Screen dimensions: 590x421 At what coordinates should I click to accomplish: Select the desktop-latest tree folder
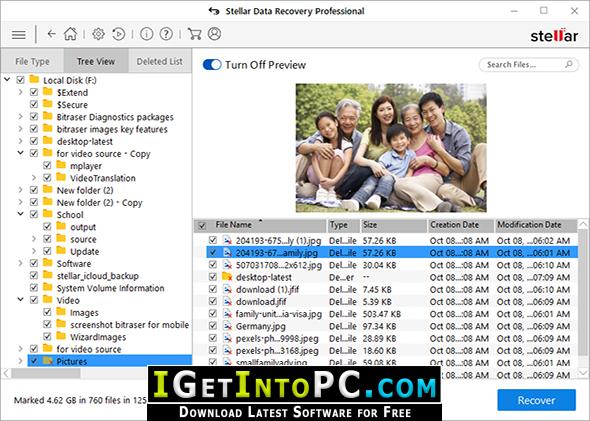coord(85,141)
